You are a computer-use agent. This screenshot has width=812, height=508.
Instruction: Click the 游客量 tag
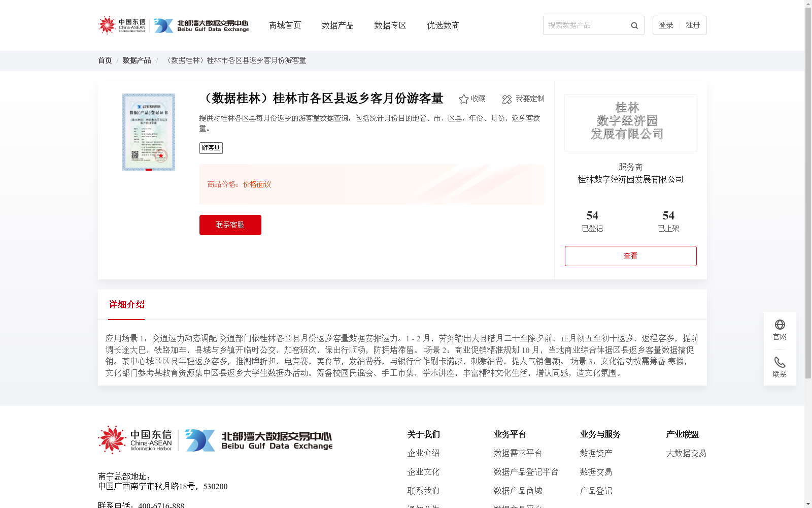(x=211, y=148)
